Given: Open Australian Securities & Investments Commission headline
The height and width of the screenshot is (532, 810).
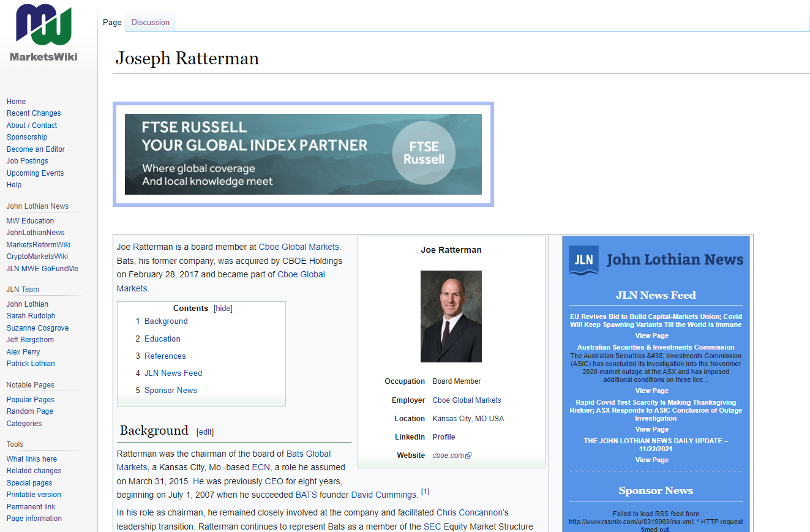Looking at the screenshot, I should pos(656,347).
